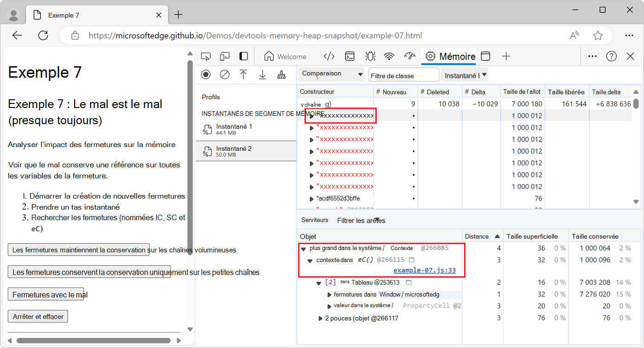Open the Application tool icon
The width and height of the screenshot is (644, 348).
coord(485,57)
